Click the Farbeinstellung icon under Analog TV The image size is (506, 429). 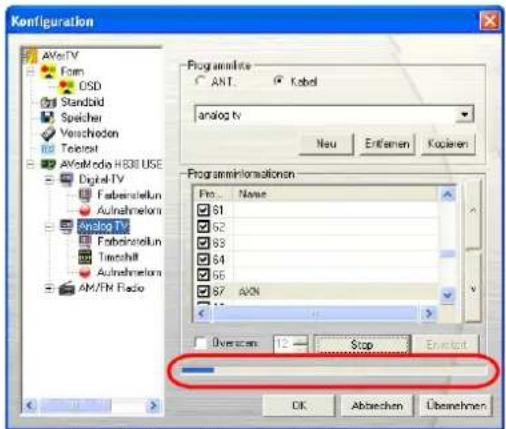[x=85, y=241]
